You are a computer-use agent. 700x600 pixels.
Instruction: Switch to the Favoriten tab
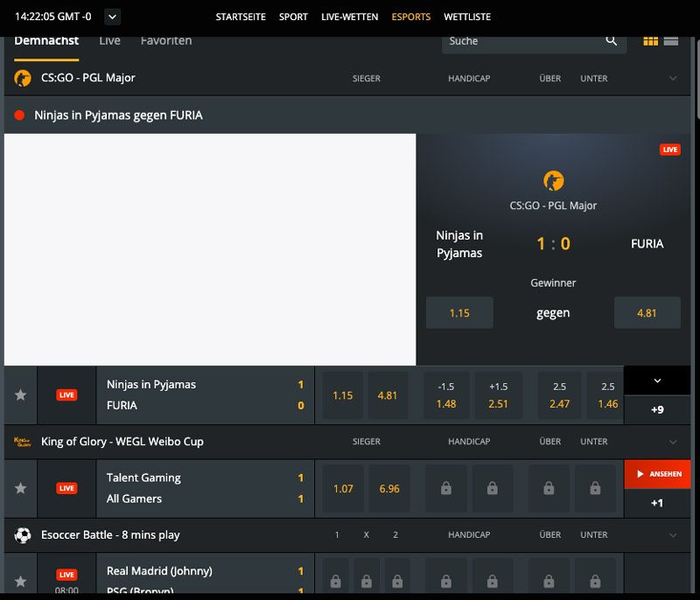coord(166,41)
